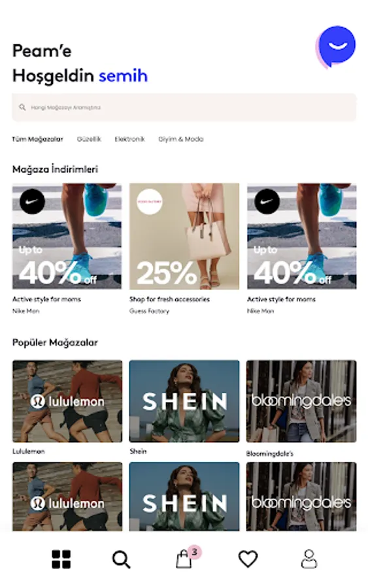
Task: Tap the search magnifier in the bottom navigation
Action: [122, 559]
